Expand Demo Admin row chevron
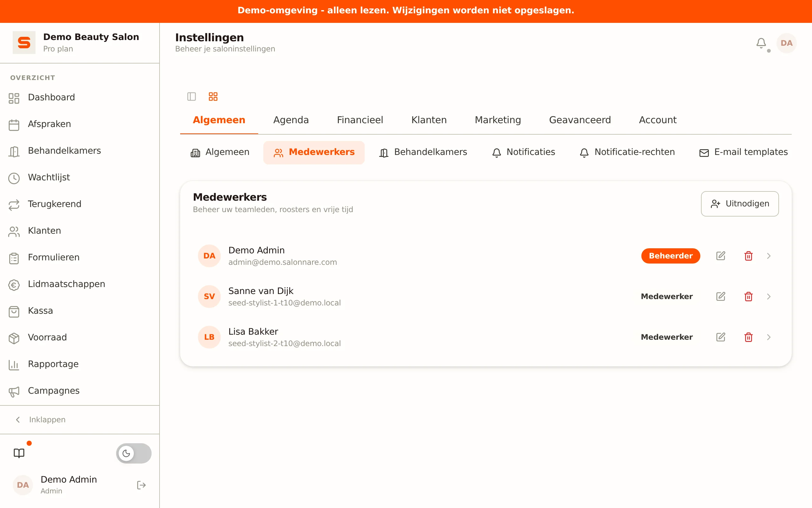The width and height of the screenshot is (812, 508). [x=769, y=256]
